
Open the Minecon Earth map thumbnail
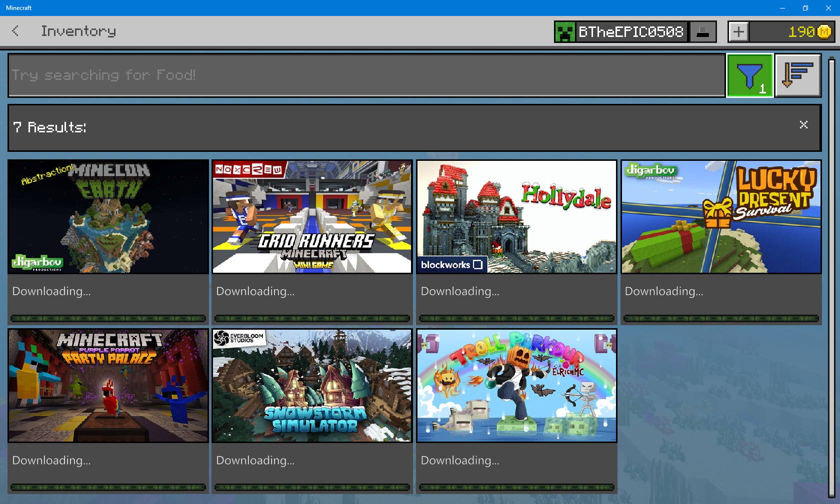[x=108, y=216]
